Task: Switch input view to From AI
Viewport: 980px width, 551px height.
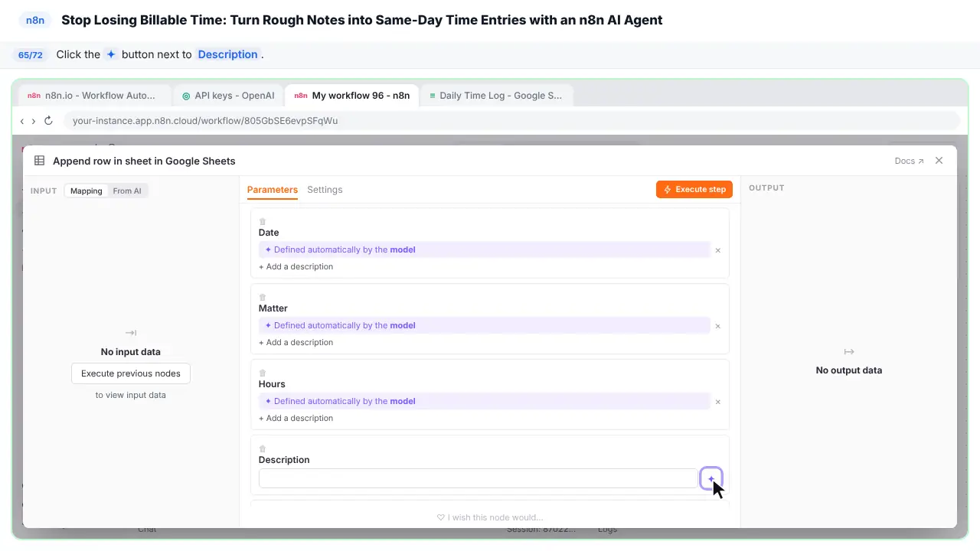Action: (127, 191)
